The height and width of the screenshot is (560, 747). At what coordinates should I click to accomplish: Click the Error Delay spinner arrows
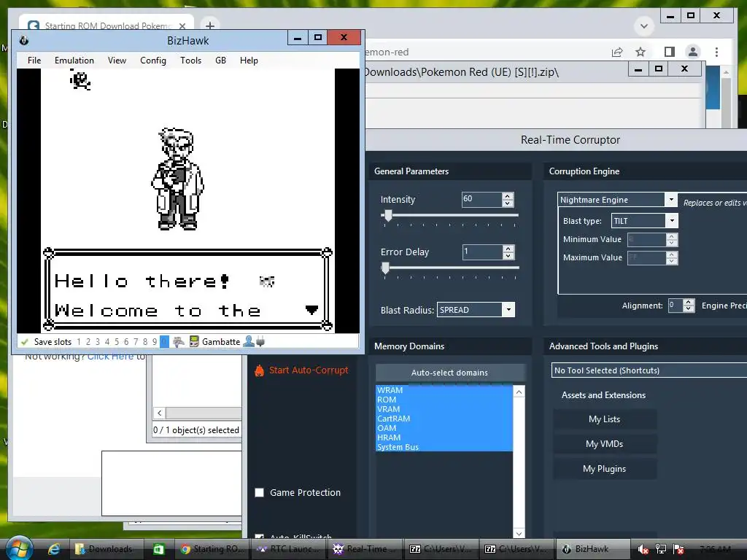click(508, 252)
